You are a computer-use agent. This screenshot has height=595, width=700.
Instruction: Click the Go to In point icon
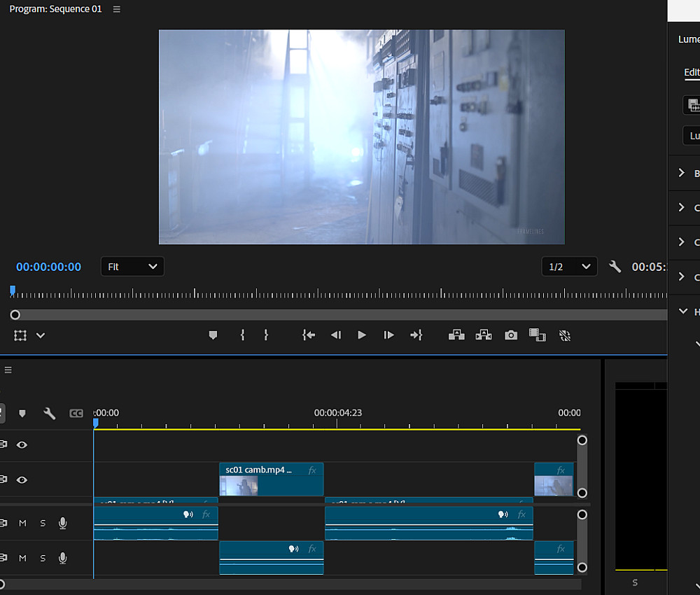coord(309,335)
